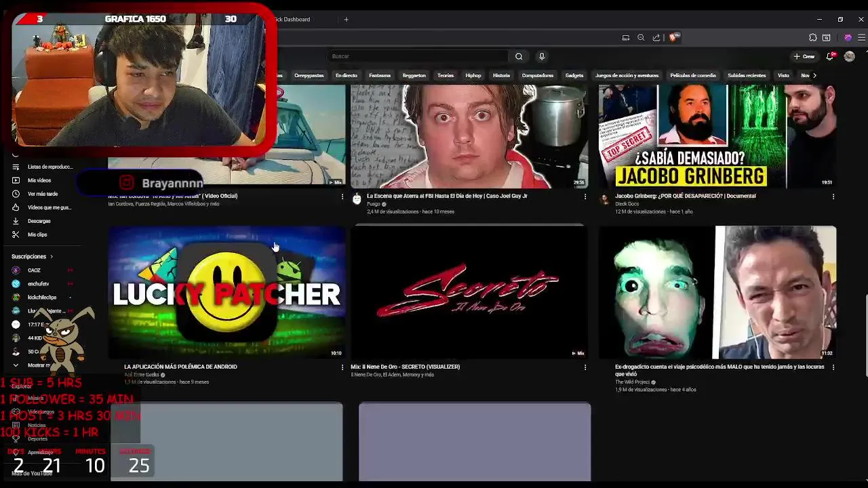Select the Teorías filter chip
The image size is (868, 488).
coord(446,75)
